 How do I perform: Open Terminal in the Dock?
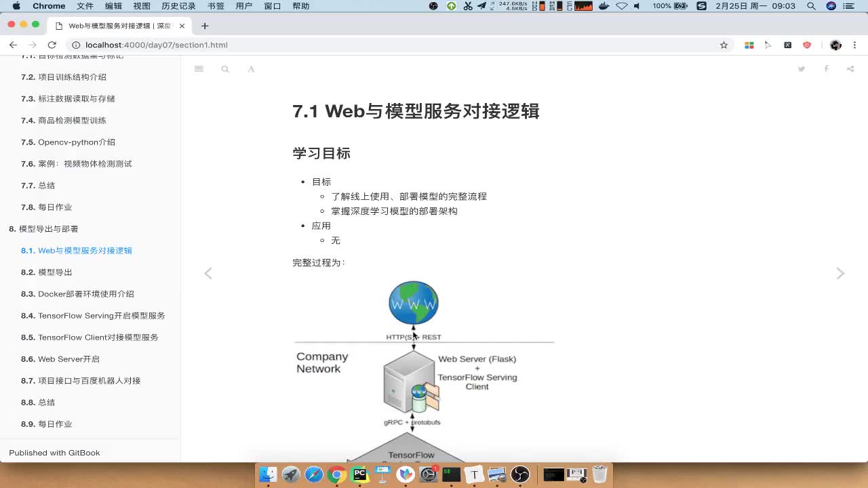tap(452, 474)
